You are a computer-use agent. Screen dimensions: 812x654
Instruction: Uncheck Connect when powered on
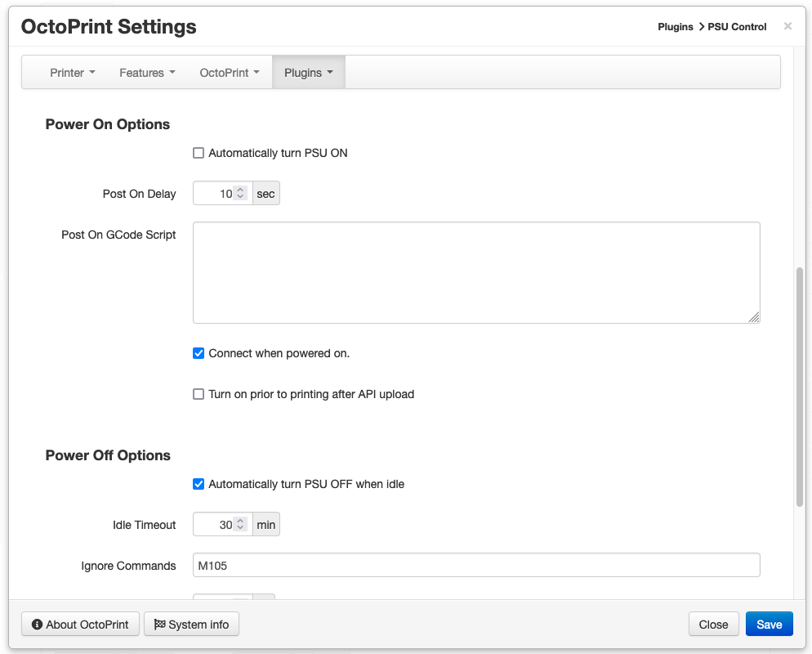[199, 353]
